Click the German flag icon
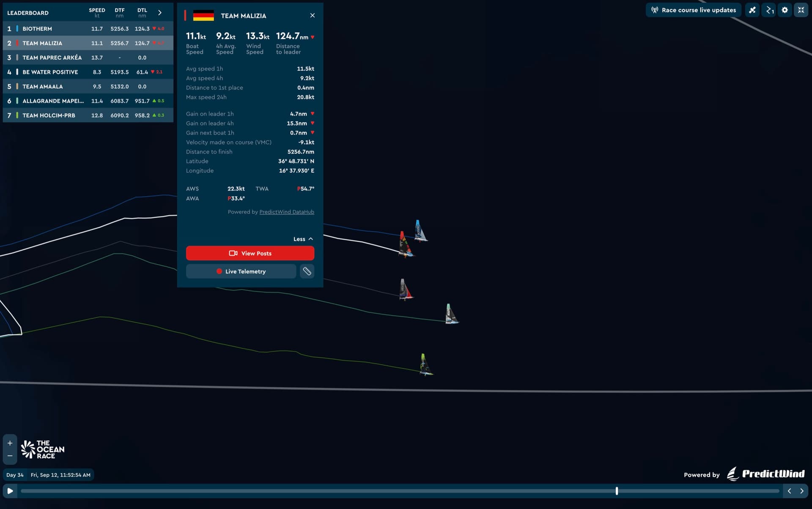The width and height of the screenshot is (812, 509). coord(203,16)
